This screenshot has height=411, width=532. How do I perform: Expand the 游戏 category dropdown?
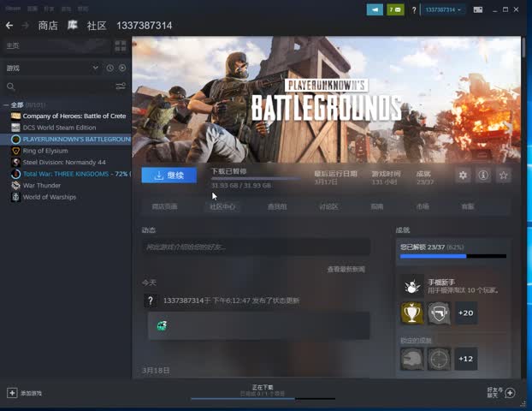95,68
